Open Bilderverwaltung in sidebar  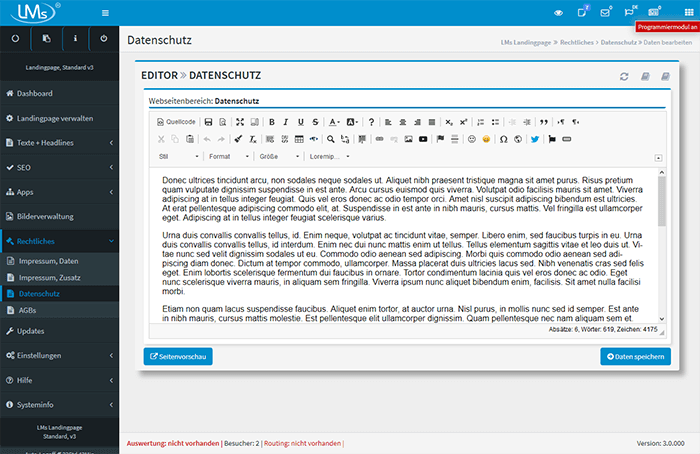(59, 217)
